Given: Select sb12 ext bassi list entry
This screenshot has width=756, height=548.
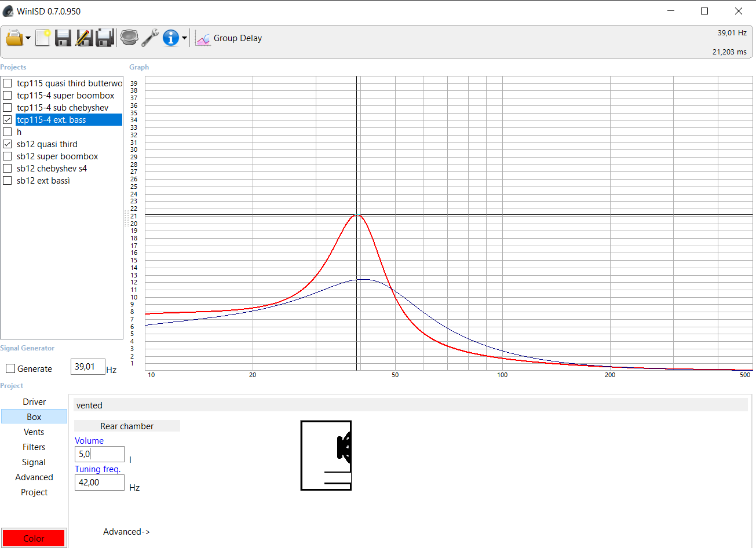Looking at the screenshot, I should click(x=43, y=181).
